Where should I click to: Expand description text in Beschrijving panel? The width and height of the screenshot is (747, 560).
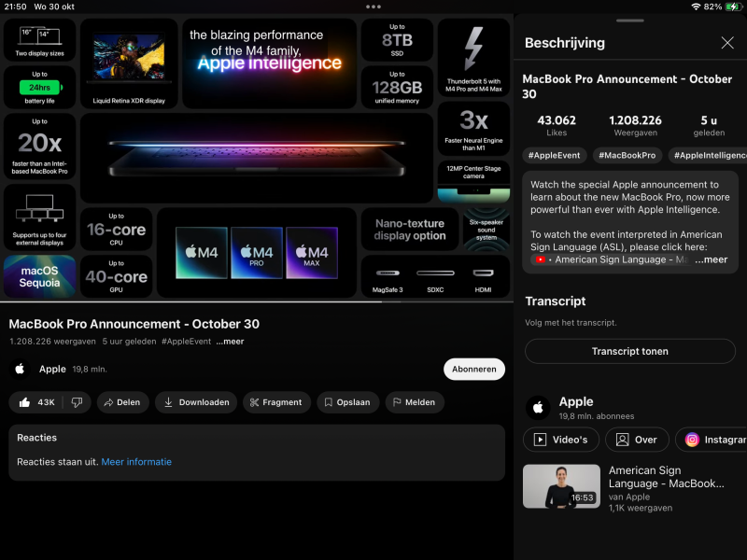click(x=710, y=259)
